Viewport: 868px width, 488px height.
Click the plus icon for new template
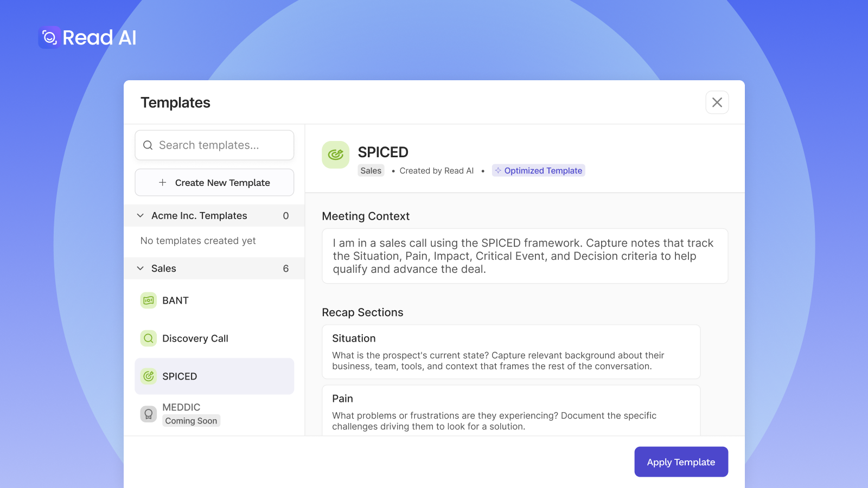click(162, 183)
